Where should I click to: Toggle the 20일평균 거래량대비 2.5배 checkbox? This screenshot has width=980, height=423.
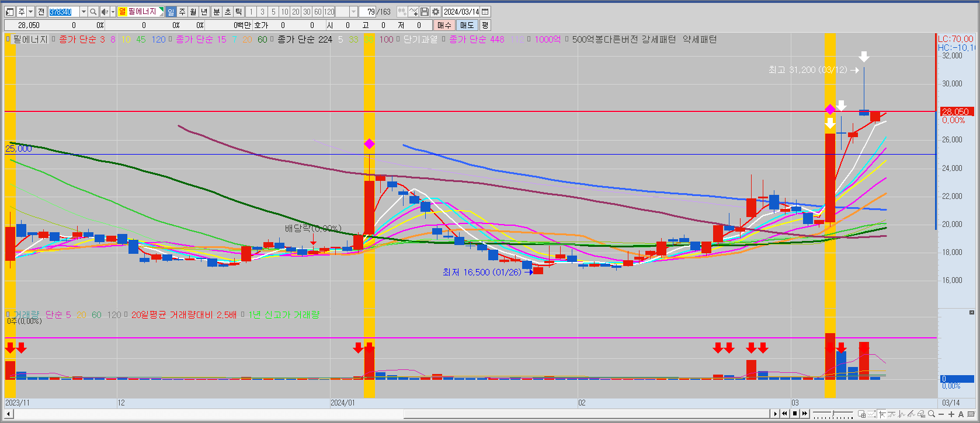click(x=126, y=314)
